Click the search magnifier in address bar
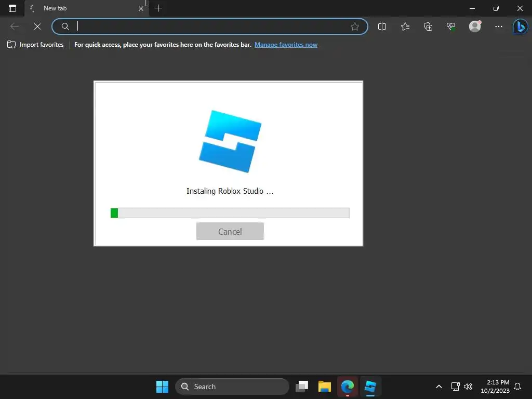 (x=65, y=26)
